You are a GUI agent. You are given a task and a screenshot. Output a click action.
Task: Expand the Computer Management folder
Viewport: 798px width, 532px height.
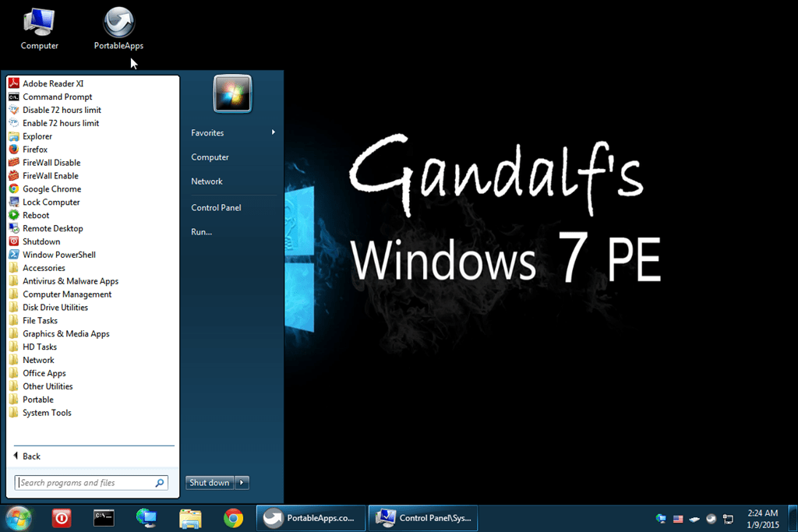[60, 294]
